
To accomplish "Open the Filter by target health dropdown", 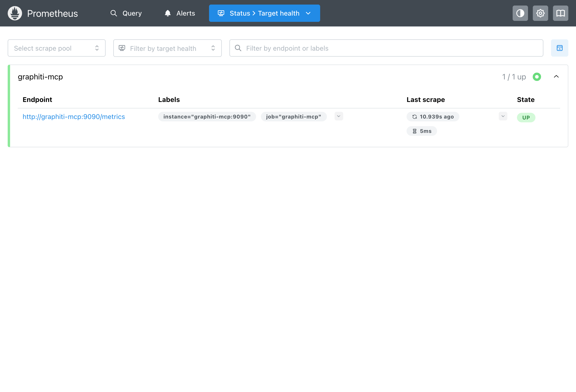I will coord(167,48).
